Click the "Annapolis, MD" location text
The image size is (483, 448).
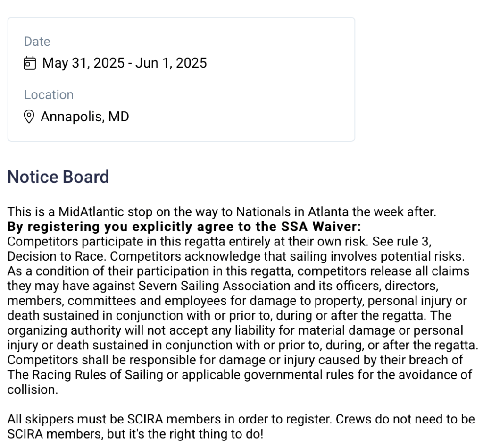pos(85,117)
